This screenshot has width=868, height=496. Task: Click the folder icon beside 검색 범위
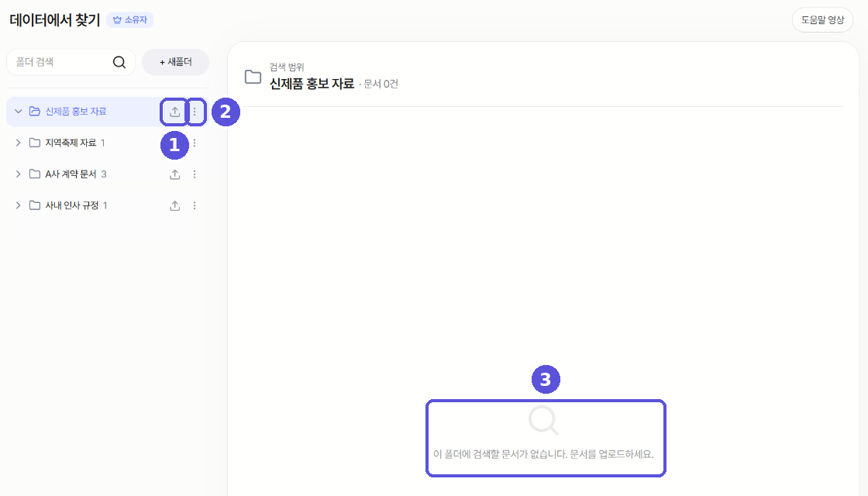(253, 77)
